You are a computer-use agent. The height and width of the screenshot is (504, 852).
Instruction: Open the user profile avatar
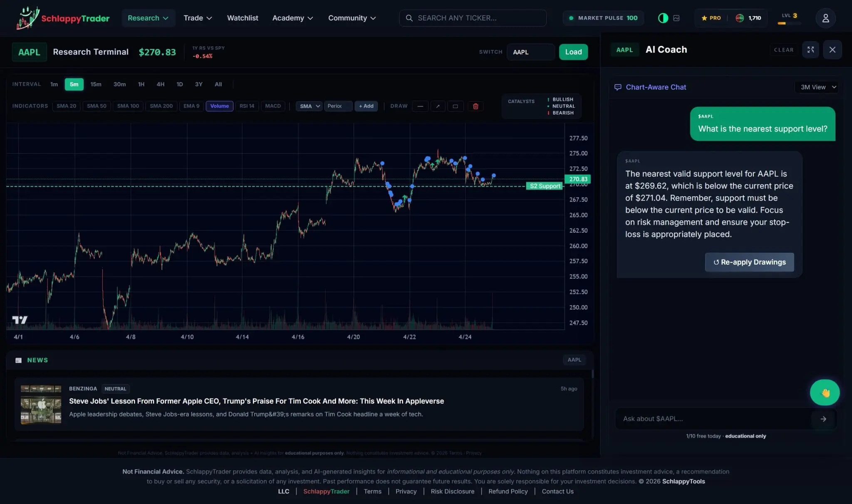825,18
